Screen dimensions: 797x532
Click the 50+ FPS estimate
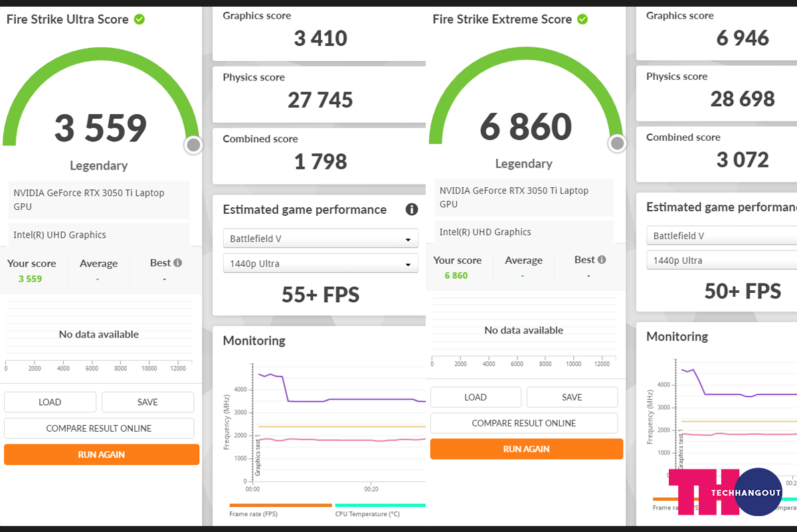(743, 291)
